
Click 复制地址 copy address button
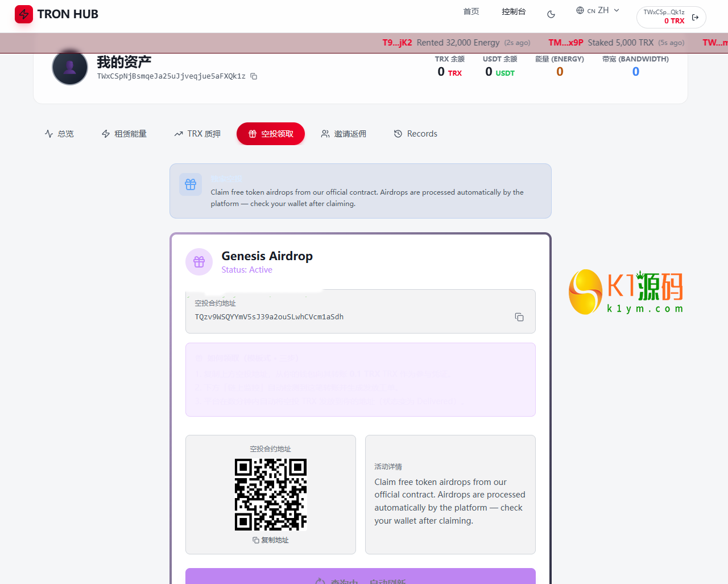(x=271, y=540)
